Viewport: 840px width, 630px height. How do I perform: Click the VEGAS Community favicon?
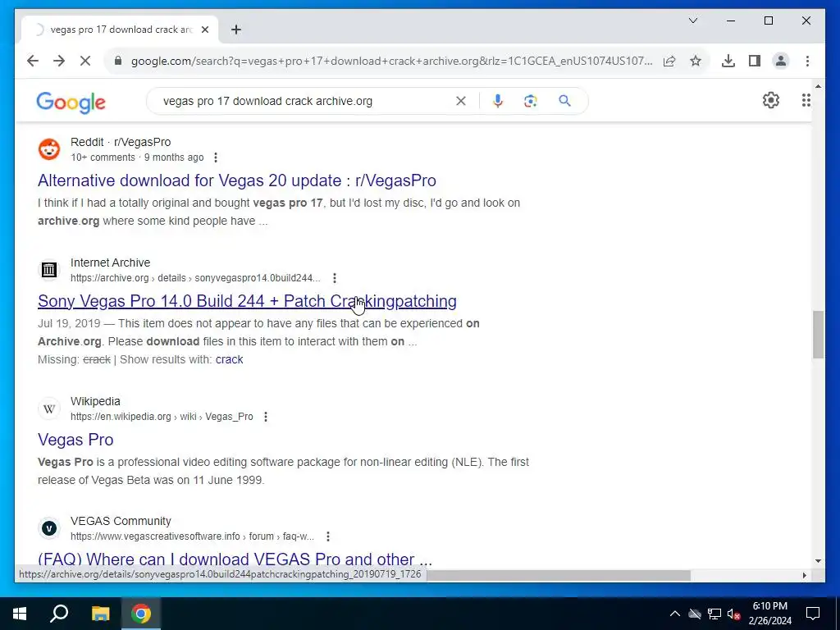(49, 528)
